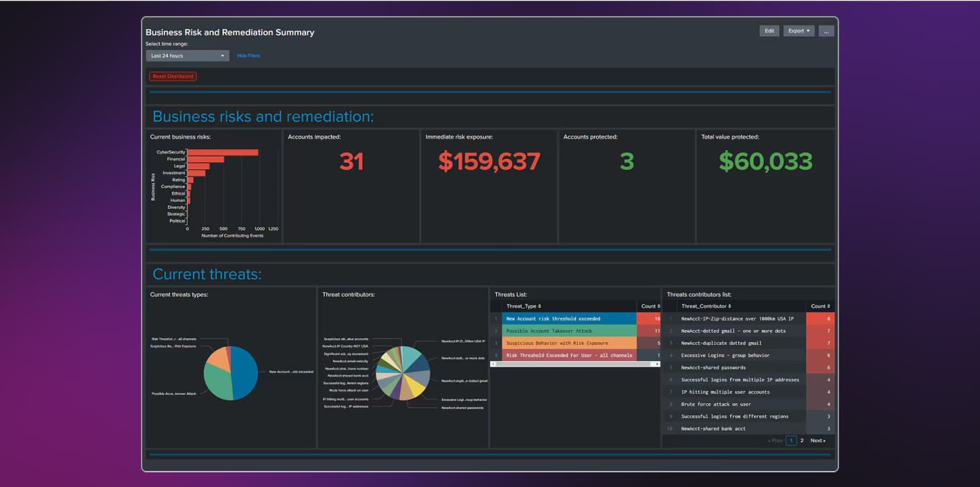980x487 pixels.
Task: Open page 2 of Threats contributors list
Action: point(801,440)
